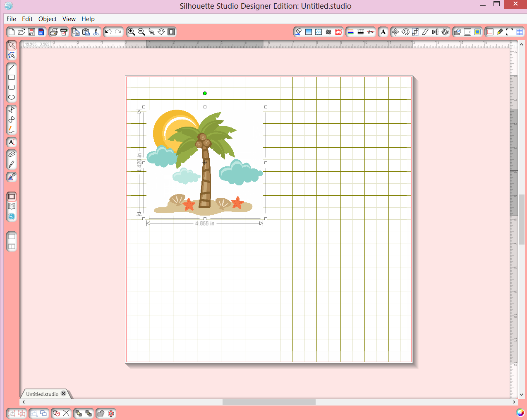Viewport: 527px width, 420px height.
Task: Open the Rotate options
Action: (405, 31)
